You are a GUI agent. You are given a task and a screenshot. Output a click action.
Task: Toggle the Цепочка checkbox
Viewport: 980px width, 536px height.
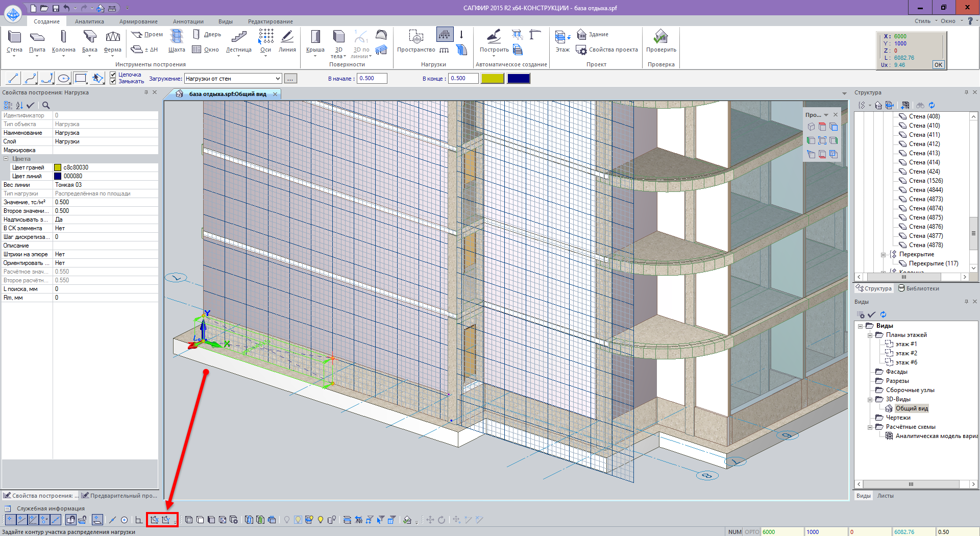click(113, 75)
